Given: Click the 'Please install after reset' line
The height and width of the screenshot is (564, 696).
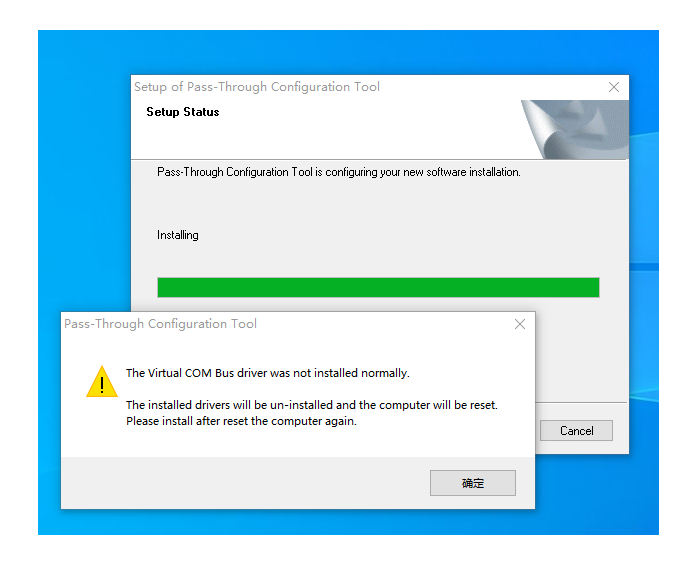Looking at the screenshot, I should point(241,421).
